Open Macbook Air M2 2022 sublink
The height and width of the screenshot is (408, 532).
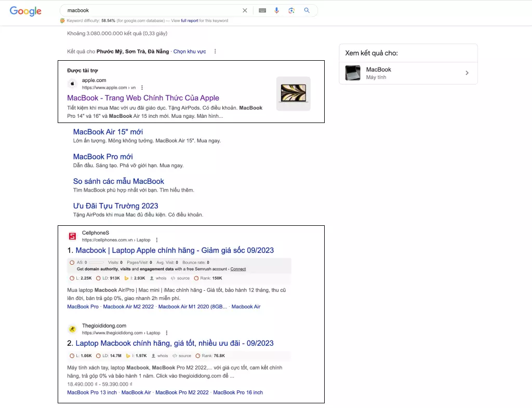tap(128, 307)
